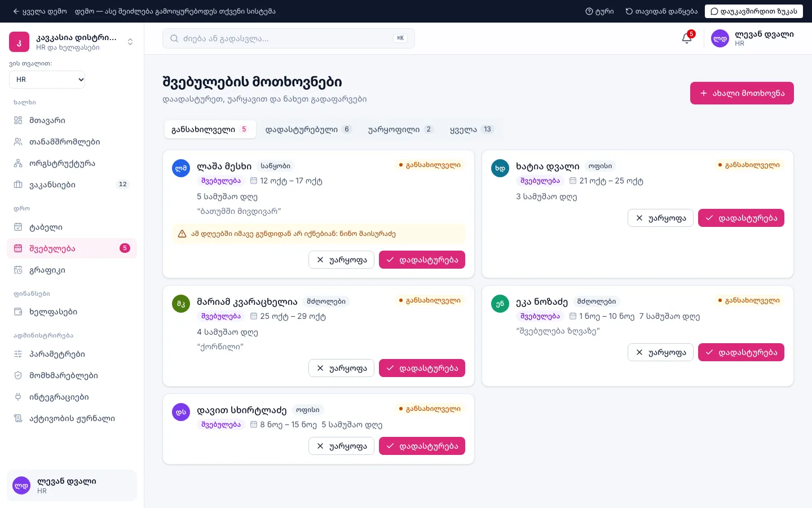
Task: Approve ეკა ნოზაძე's leave request
Action: (741, 352)
